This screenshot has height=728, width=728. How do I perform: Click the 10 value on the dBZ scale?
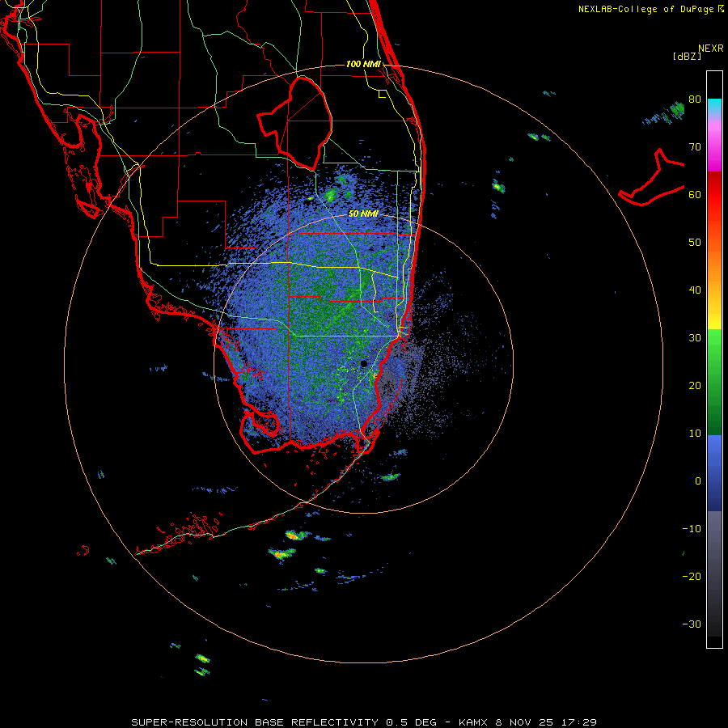(695, 434)
